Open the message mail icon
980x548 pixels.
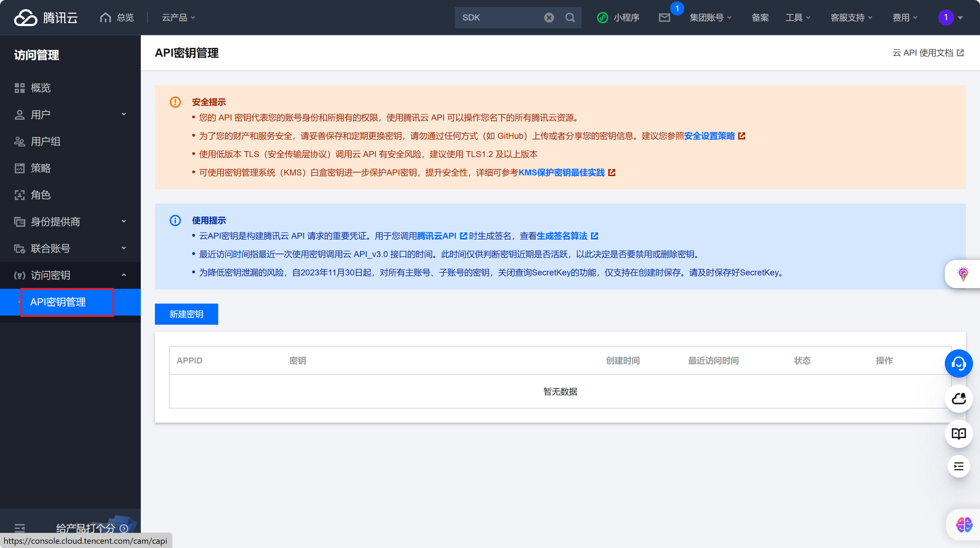tap(664, 18)
